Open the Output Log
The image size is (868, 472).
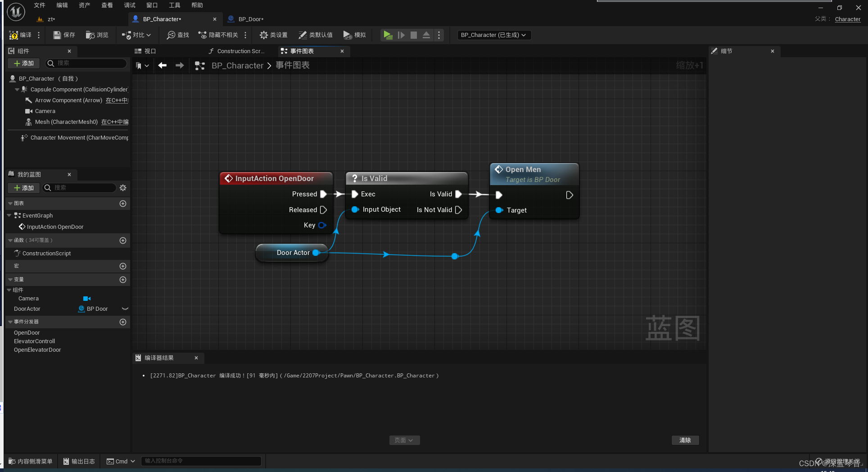79,461
